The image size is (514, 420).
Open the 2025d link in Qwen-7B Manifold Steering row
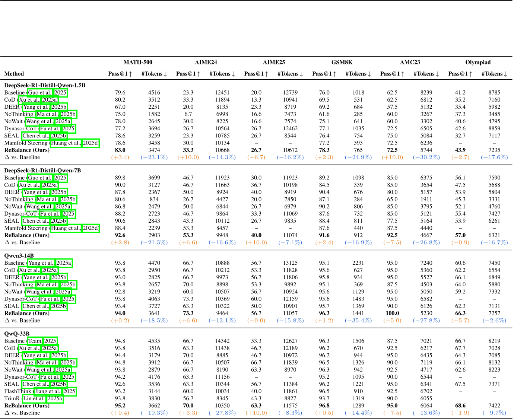coord(91,228)
